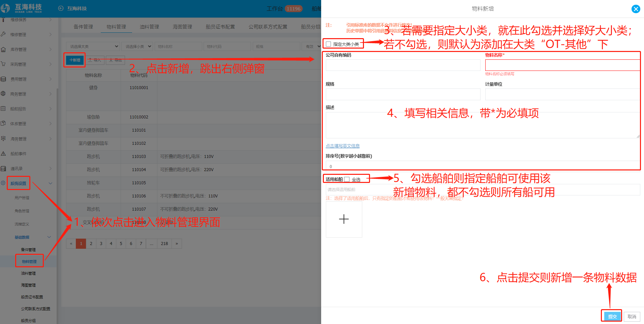Open the 工作台 workbench link in header
The height and width of the screenshot is (324, 644).
275,8
